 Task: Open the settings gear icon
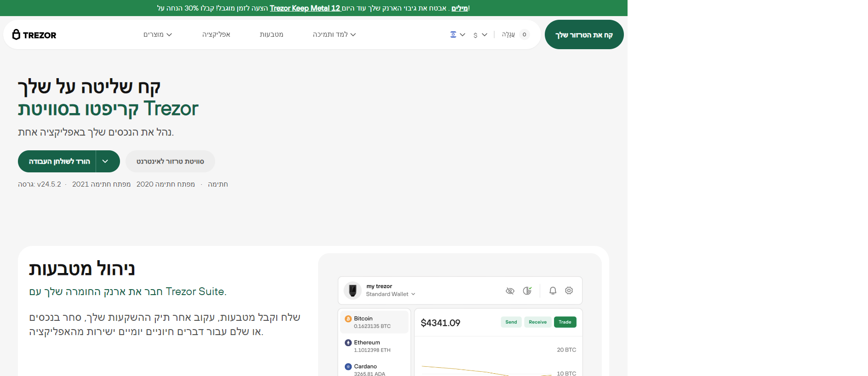tap(569, 291)
